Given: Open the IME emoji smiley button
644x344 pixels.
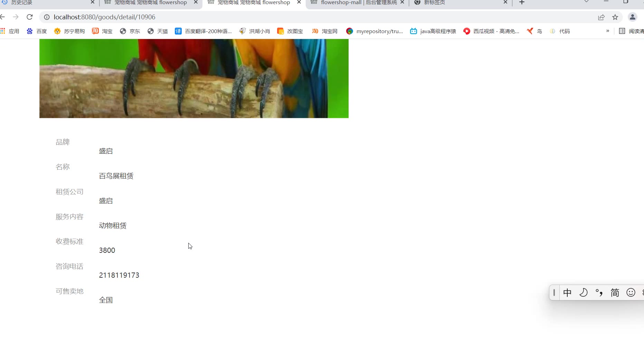Looking at the screenshot, I should coord(631,293).
